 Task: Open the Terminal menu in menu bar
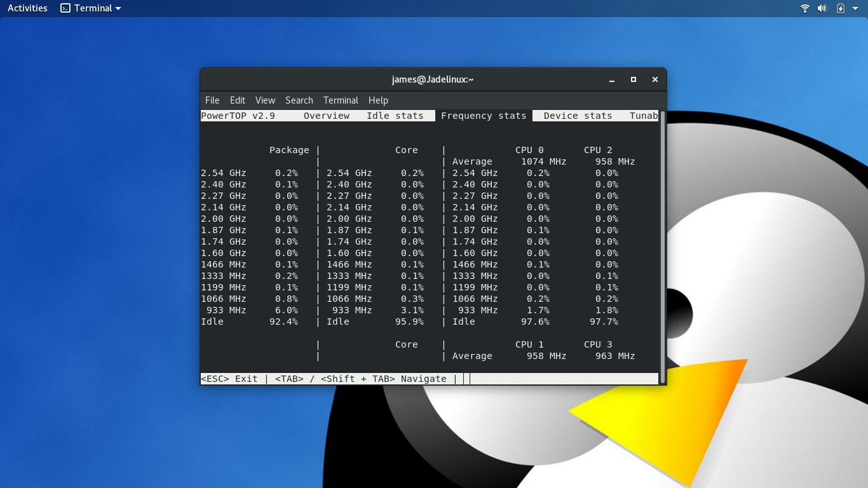(341, 100)
